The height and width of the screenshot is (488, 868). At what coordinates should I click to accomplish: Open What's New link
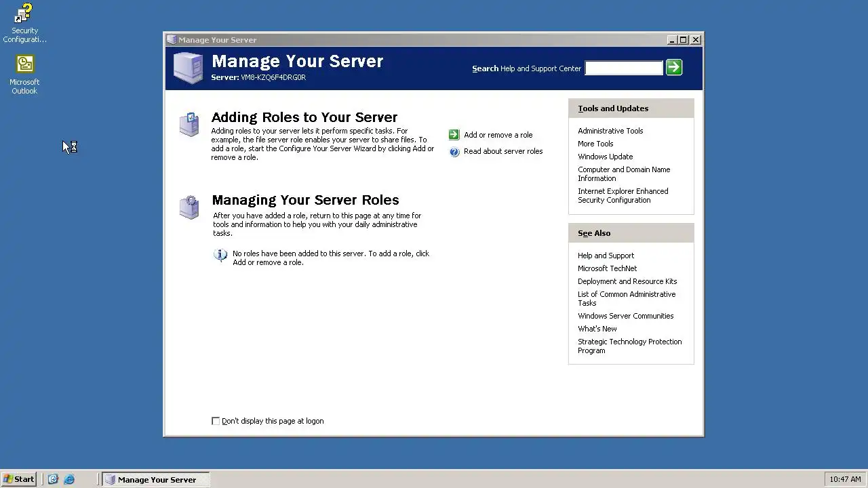[597, 329]
